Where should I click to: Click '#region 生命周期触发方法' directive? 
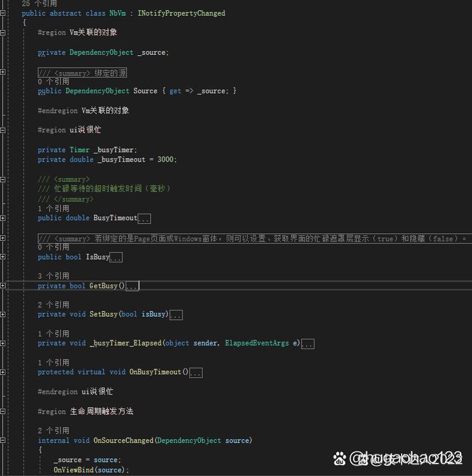pyautogui.click(x=86, y=411)
